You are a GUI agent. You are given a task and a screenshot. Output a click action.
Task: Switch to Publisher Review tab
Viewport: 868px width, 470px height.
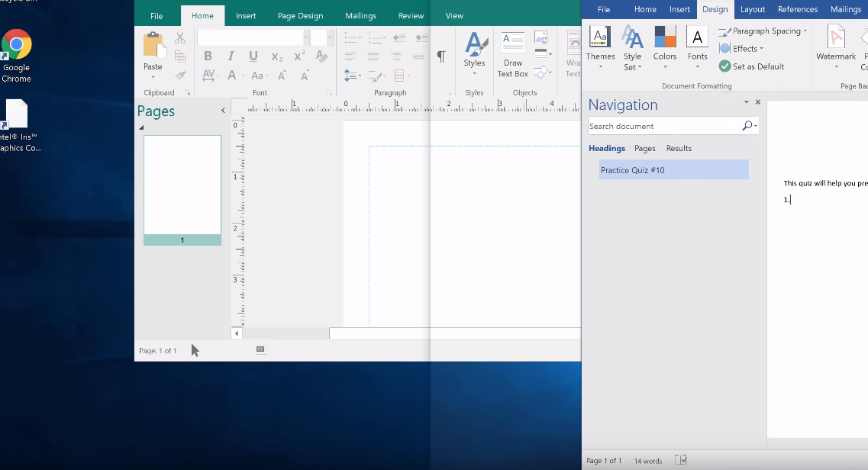coord(411,15)
